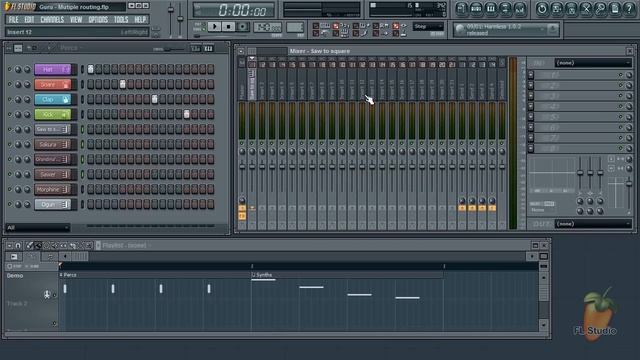Adjust the main pitch slider in top bar
This screenshot has height=360, width=640.
click(180, 18)
